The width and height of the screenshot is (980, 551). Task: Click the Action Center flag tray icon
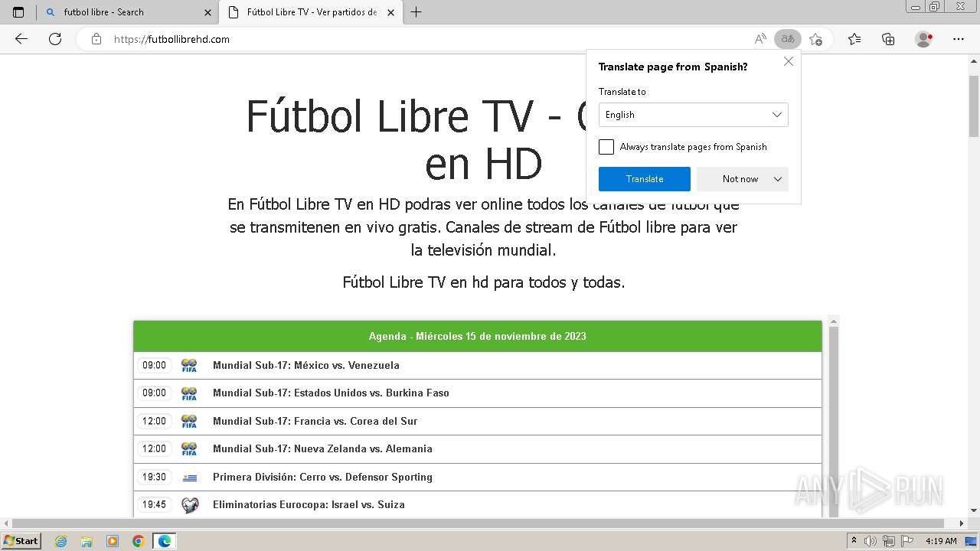[x=906, y=541]
